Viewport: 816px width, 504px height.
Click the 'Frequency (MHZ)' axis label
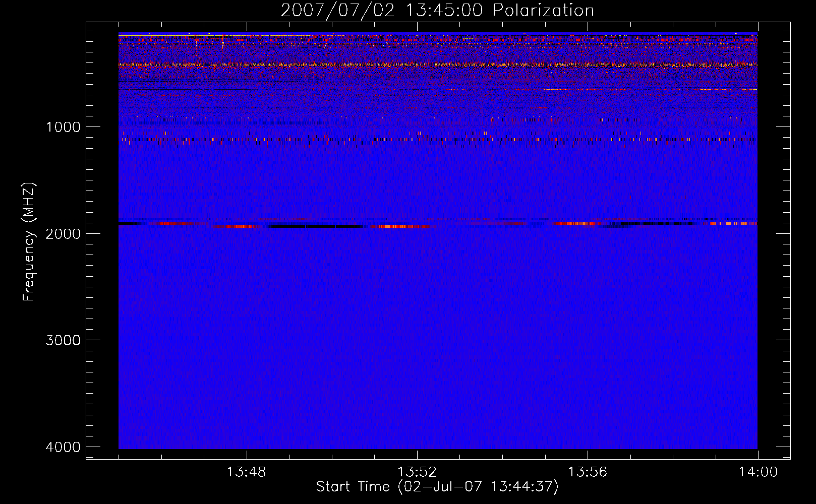29,241
